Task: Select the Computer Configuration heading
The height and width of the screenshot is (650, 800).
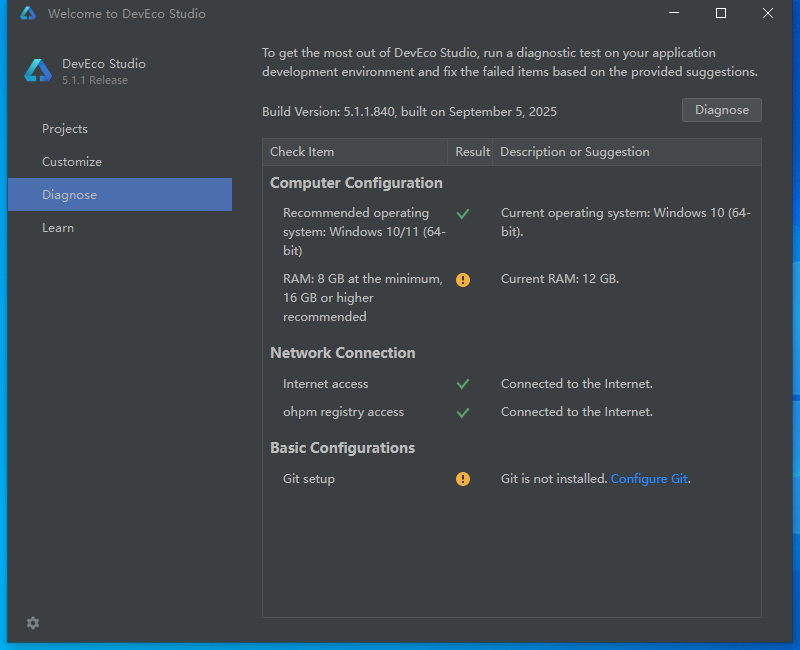Action: coord(356,183)
